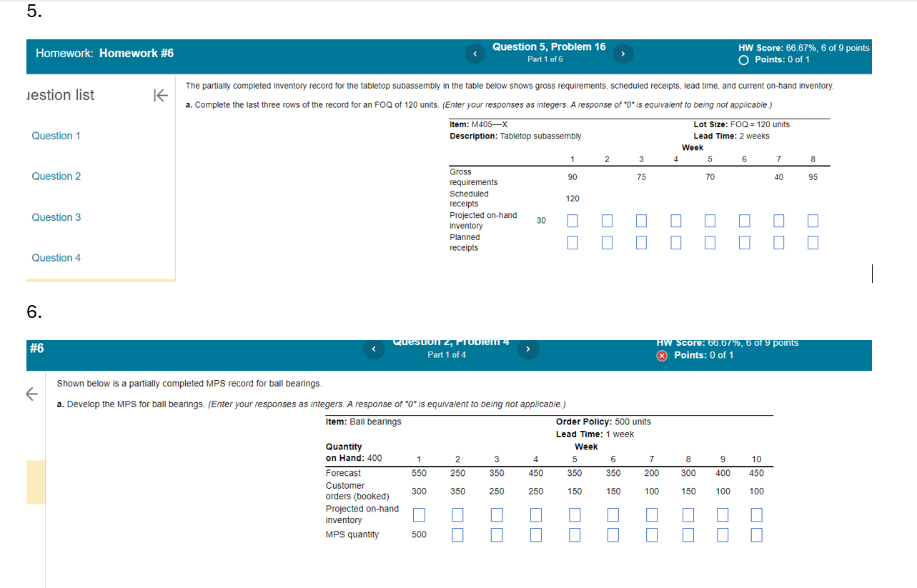Click projected on-hand inventory field for week 5 tabletop
Image resolution: width=917 pixels, height=588 pixels.
click(x=710, y=221)
